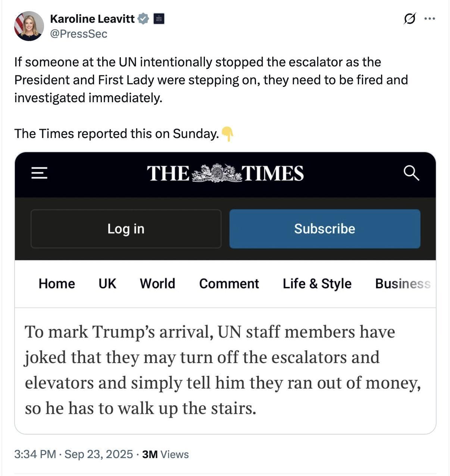Click the Times search magnifier icon

coord(411,173)
